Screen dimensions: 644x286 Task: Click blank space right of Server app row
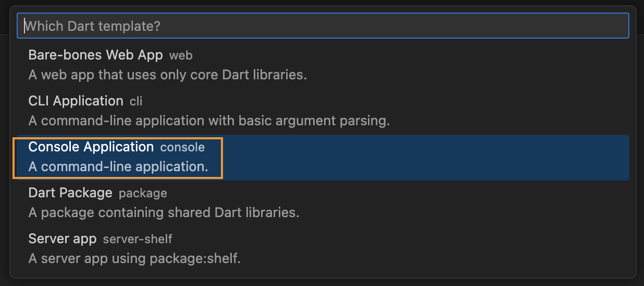(x=417, y=249)
